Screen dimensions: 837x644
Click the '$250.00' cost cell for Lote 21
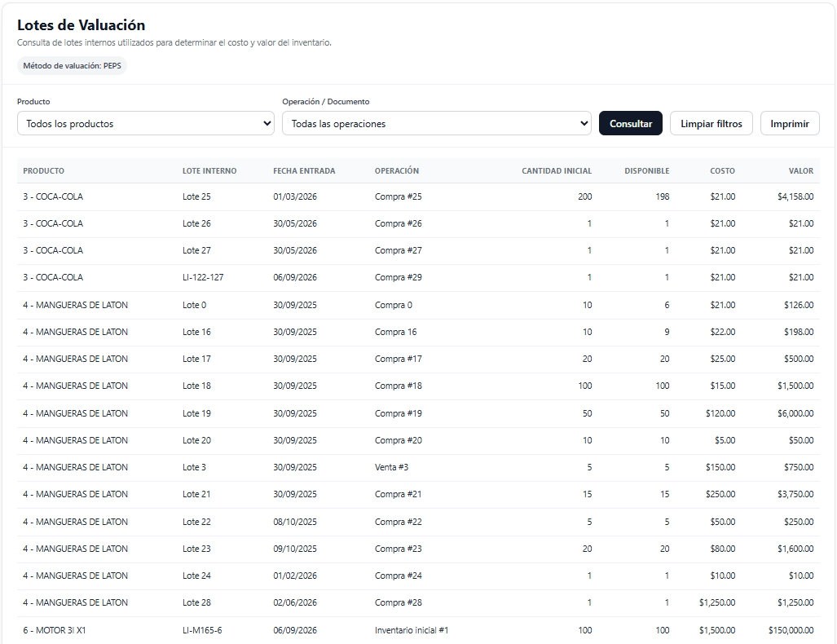(720, 494)
